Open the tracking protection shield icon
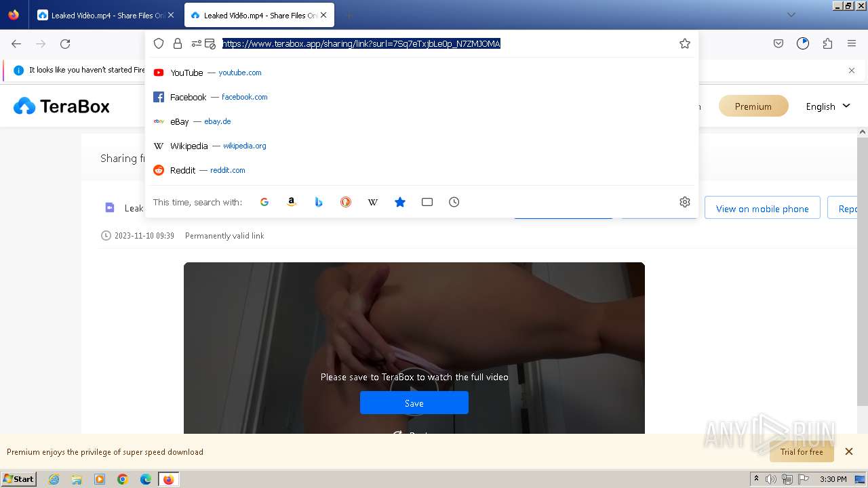 click(x=159, y=43)
